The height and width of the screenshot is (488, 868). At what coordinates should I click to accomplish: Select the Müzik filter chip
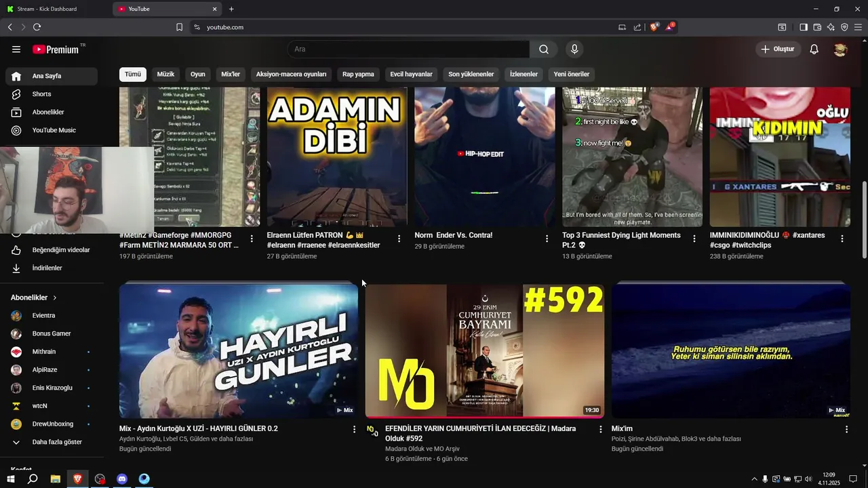pyautogui.click(x=165, y=74)
